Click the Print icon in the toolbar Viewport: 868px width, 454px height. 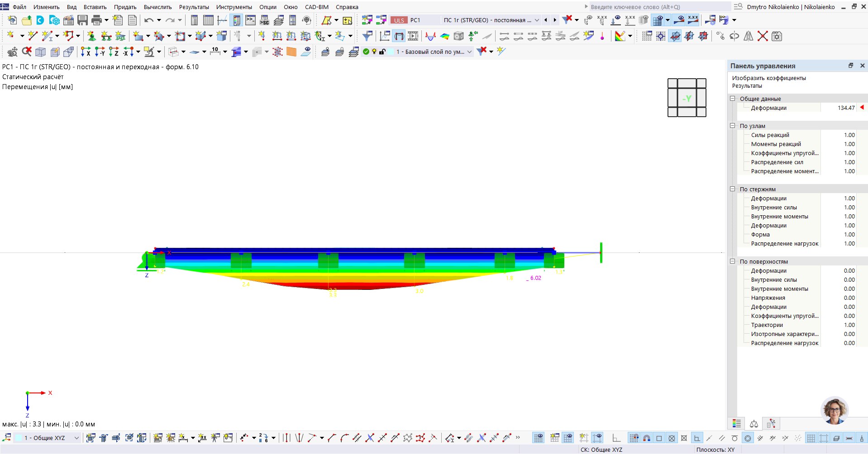coord(96,20)
